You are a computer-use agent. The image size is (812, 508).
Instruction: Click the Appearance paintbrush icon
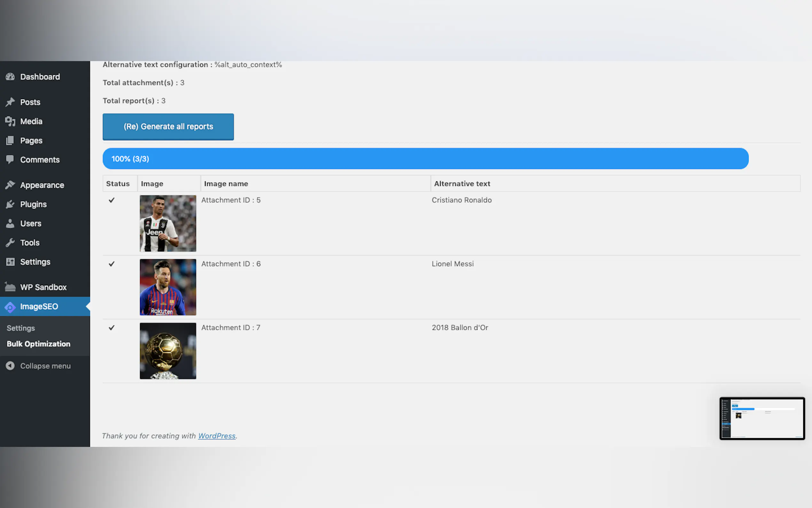[10, 185]
